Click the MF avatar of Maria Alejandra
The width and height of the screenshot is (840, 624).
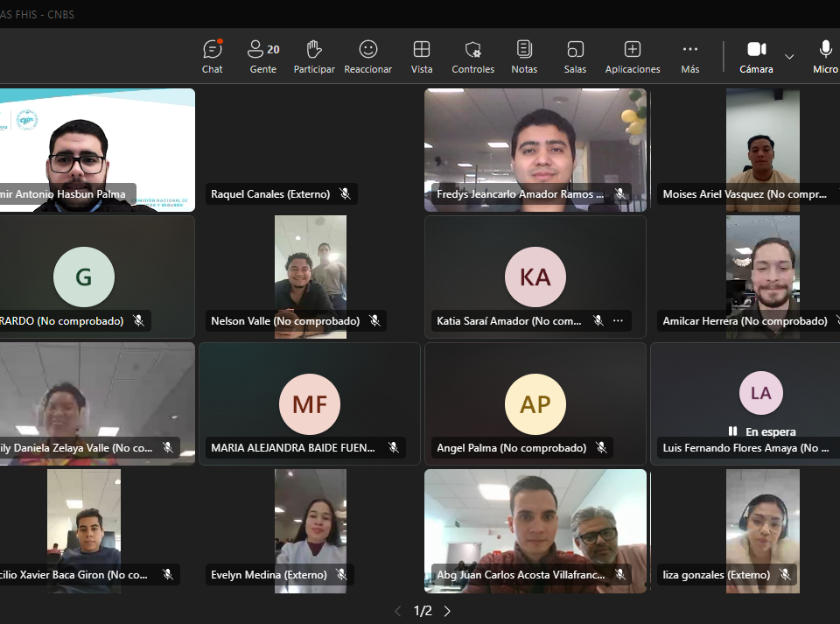pyautogui.click(x=309, y=403)
